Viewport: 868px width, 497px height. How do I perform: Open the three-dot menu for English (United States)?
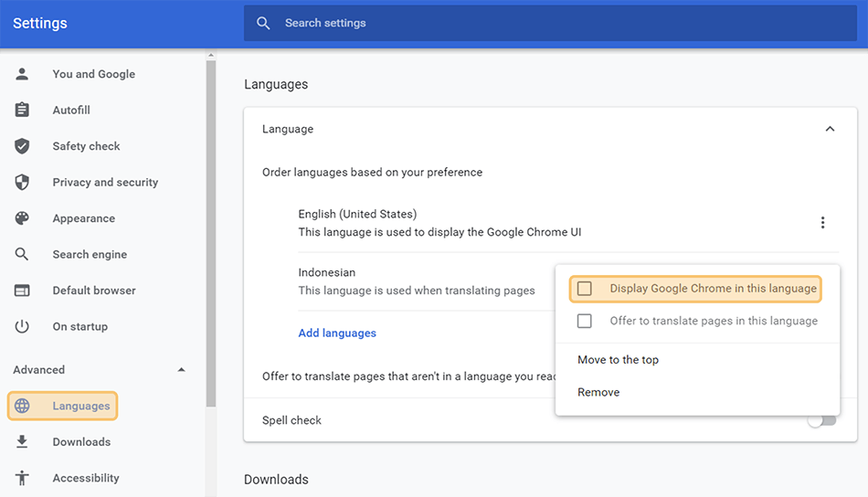[x=822, y=223]
